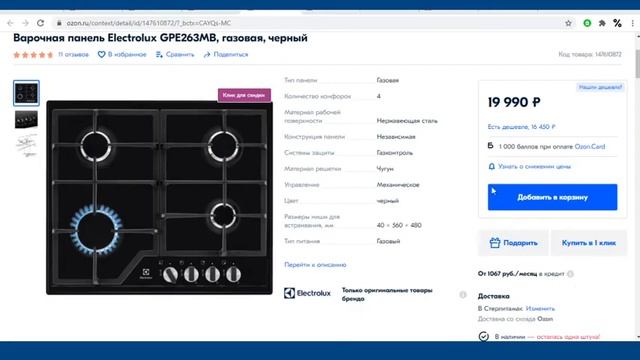
Task: Reload the page with the refresh icon
Action: [x=40, y=23]
